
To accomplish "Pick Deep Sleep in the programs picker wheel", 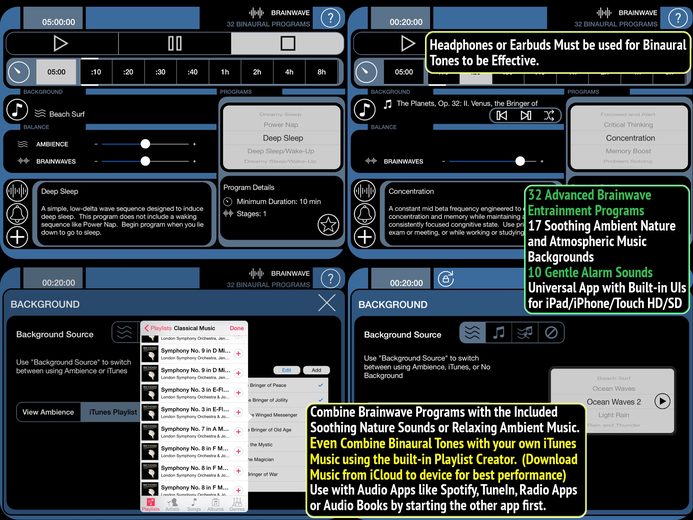I will click(283, 138).
